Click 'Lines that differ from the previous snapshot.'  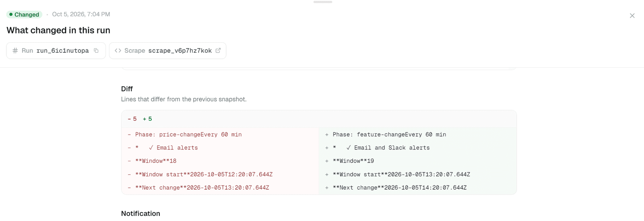pos(184,99)
